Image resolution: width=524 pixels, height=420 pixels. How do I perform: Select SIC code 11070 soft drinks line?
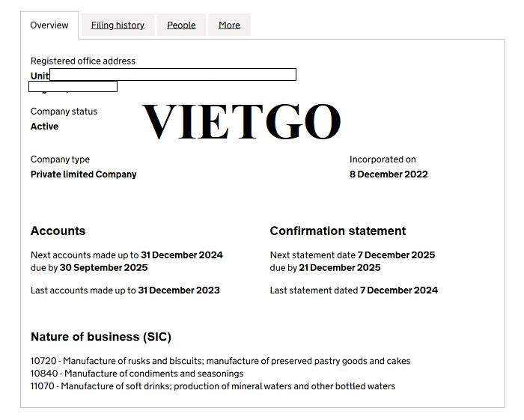[213, 386]
